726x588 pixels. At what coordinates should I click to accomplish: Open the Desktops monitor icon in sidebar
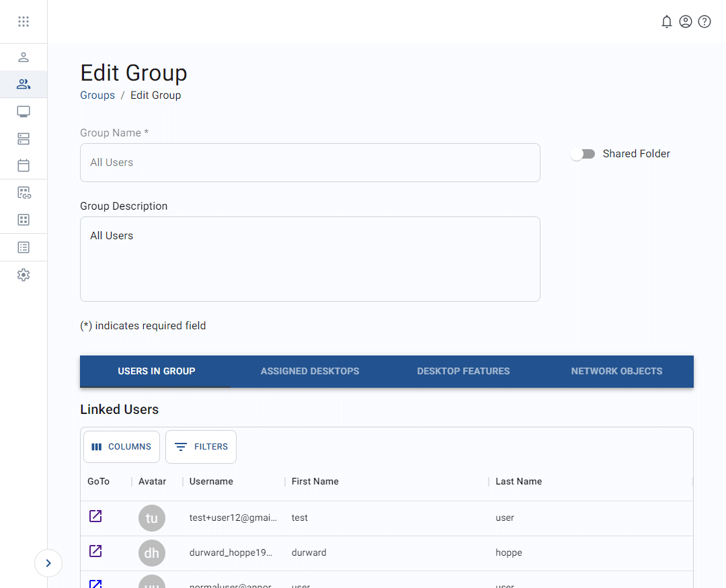pyautogui.click(x=24, y=111)
